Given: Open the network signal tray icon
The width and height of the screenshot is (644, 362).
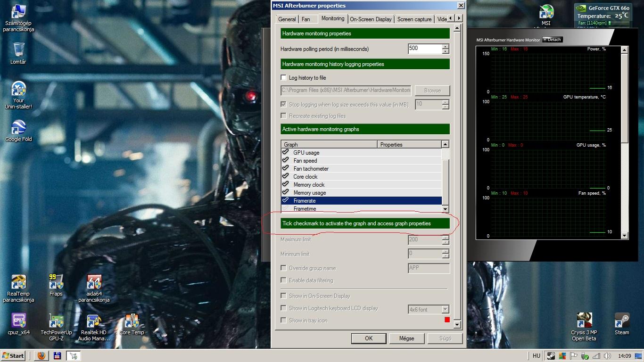Looking at the screenshot, I should [x=596, y=356].
